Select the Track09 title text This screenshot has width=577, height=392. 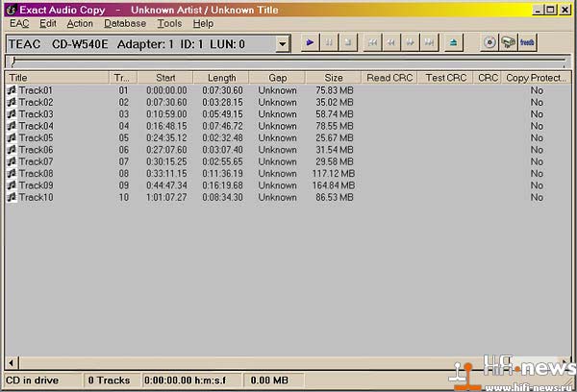click(36, 185)
